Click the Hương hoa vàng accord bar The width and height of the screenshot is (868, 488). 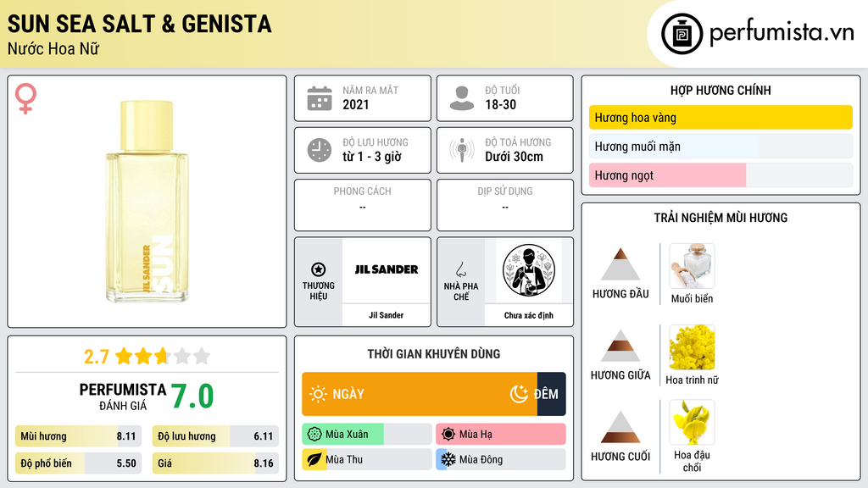721,117
